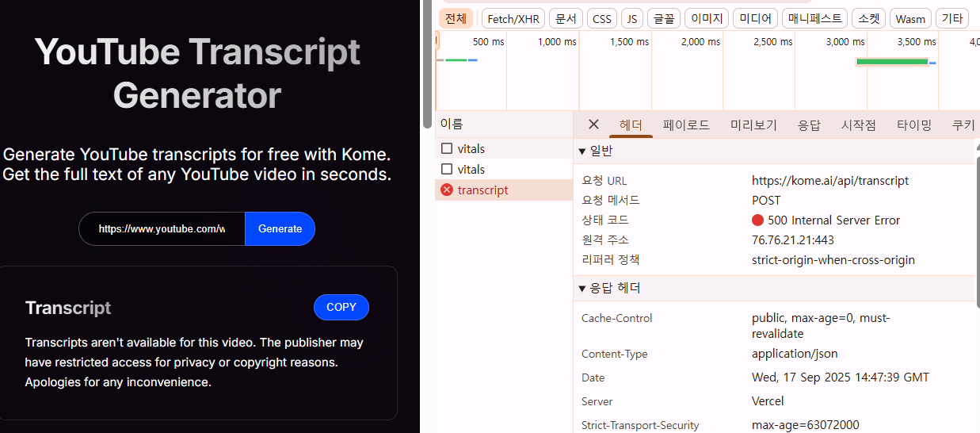
Task: Click the red status dot beside 500 Internal Server Error
Action: (x=757, y=220)
